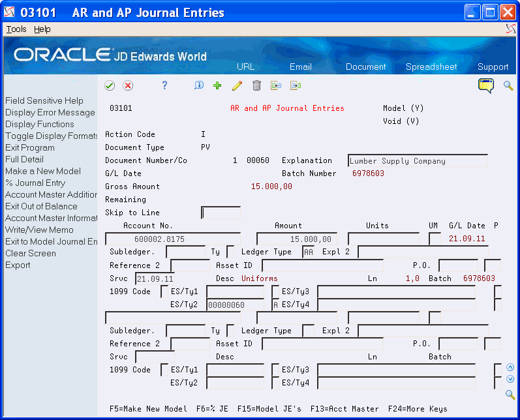Select the URL header link
The height and width of the screenshot is (420, 520).
246,67
